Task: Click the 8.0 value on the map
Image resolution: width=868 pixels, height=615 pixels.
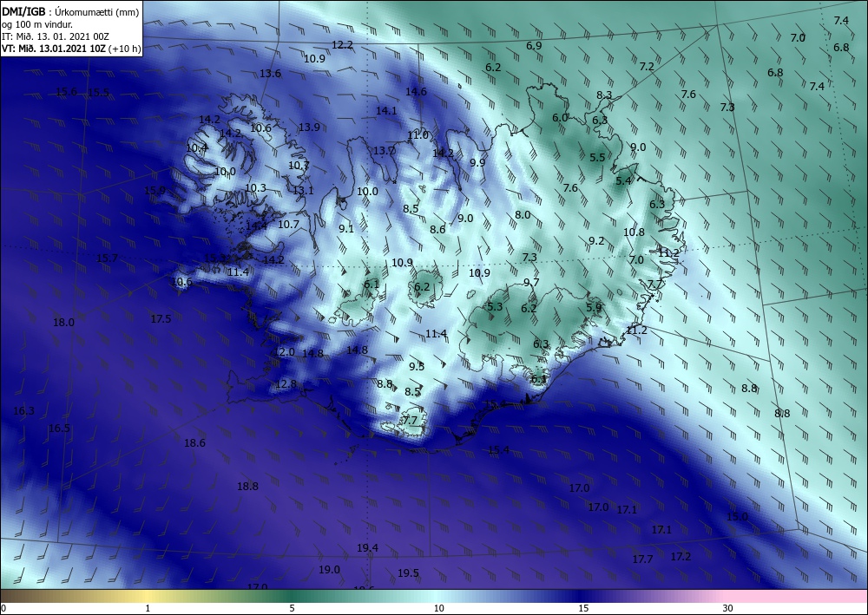Action: click(x=523, y=214)
